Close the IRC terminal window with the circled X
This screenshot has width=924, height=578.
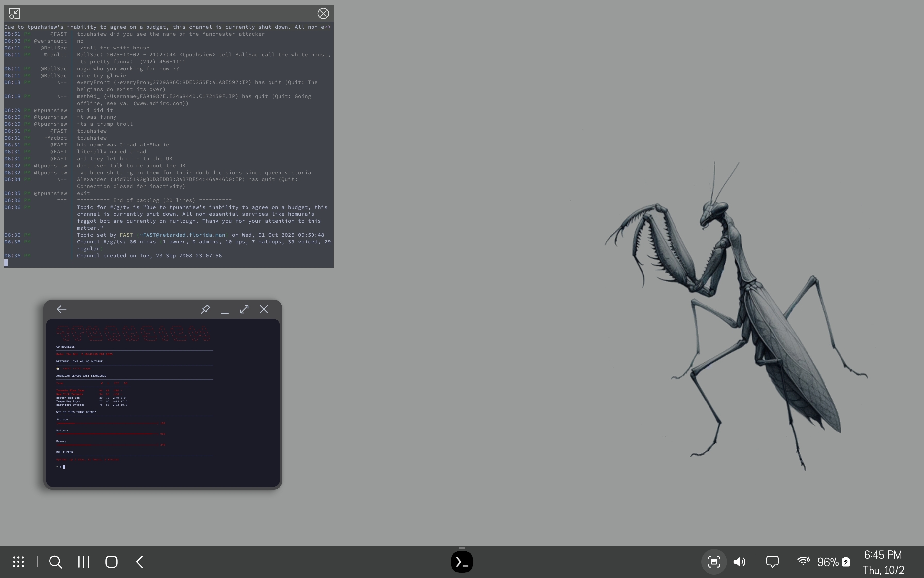(323, 14)
